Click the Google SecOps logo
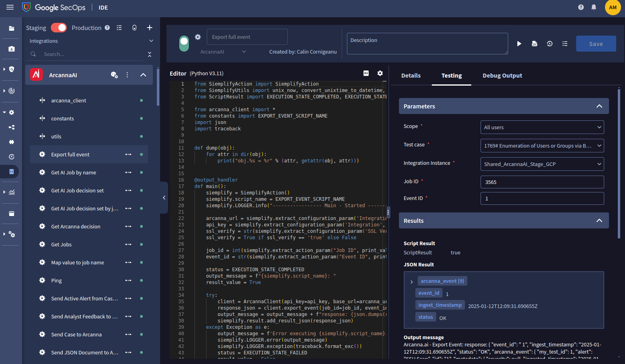The image size is (625, 364). [x=53, y=7]
